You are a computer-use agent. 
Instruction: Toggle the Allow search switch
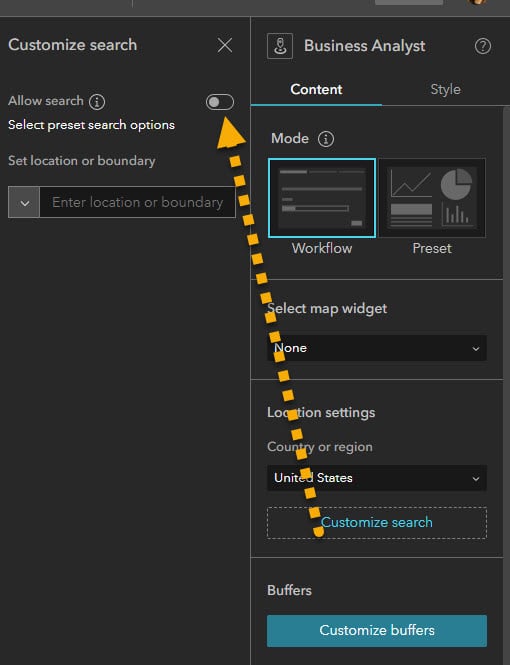point(220,102)
